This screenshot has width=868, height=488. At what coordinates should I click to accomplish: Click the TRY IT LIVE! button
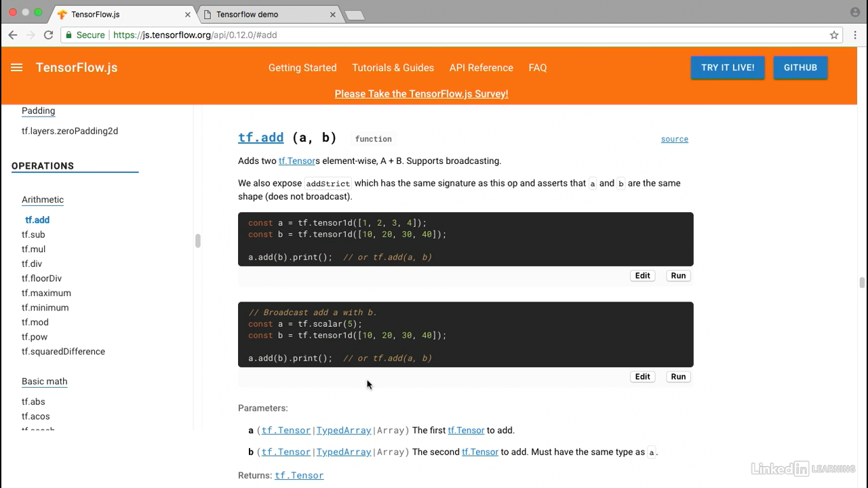pos(728,67)
